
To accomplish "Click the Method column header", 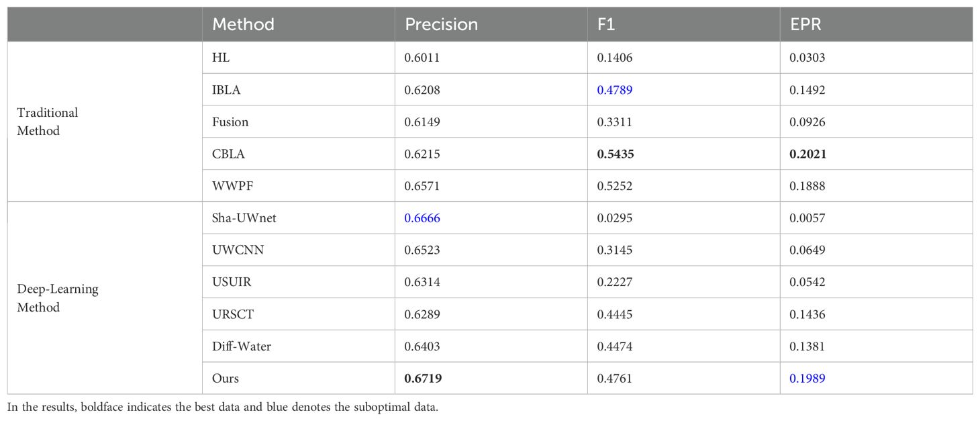I will click(x=298, y=25).
